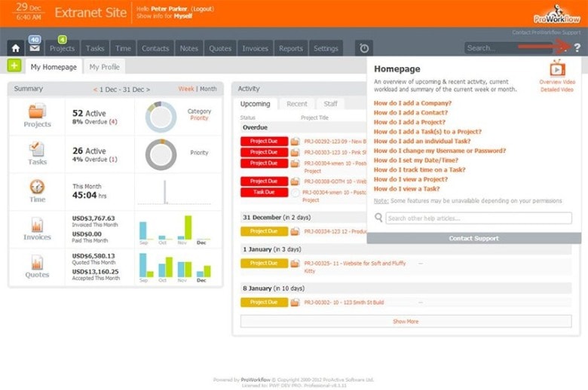Go to previous date range arrow
Screen dimensions: 588x390
[96, 90]
